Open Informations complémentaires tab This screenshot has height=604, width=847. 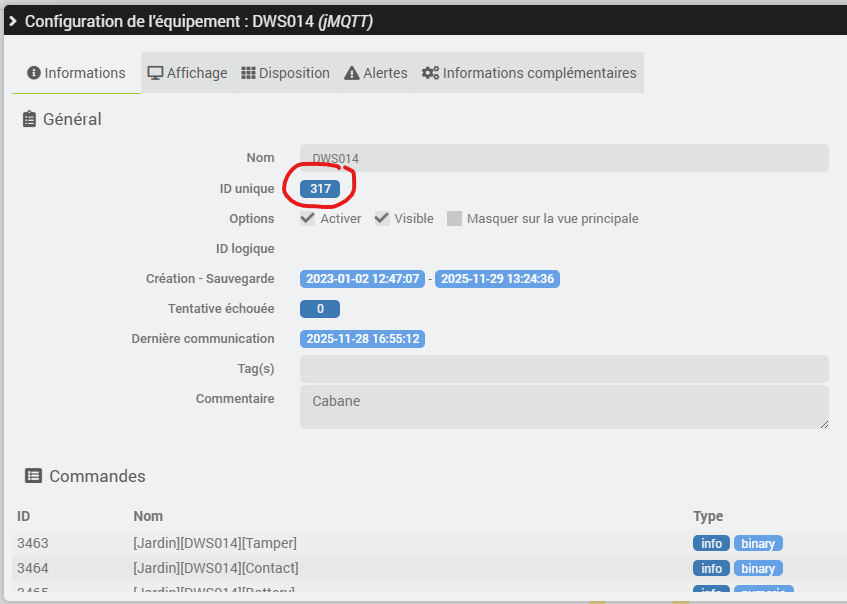(x=529, y=73)
